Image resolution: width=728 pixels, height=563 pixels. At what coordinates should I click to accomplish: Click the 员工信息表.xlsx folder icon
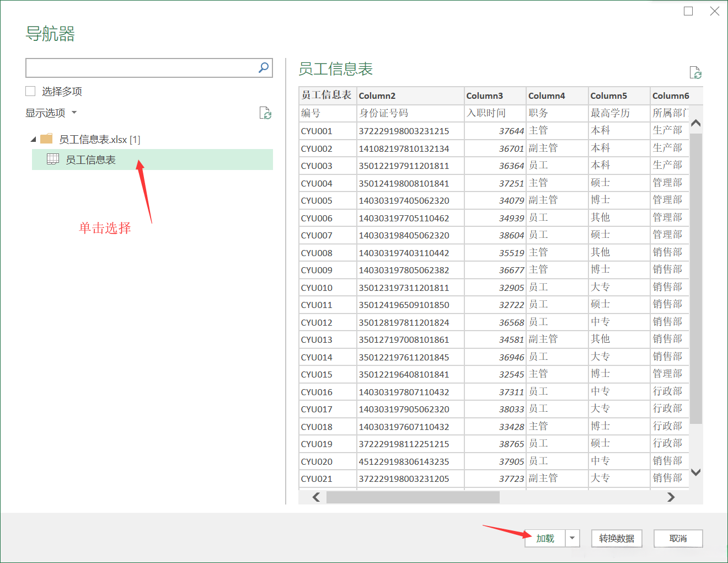tap(47, 139)
